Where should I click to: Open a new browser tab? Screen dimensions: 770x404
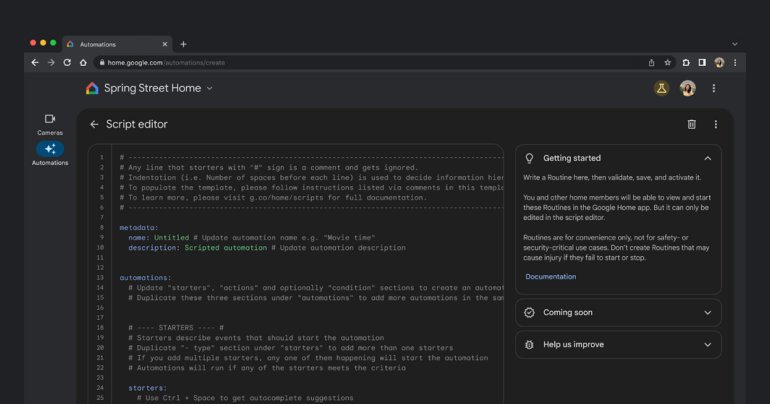coord(183,44)
